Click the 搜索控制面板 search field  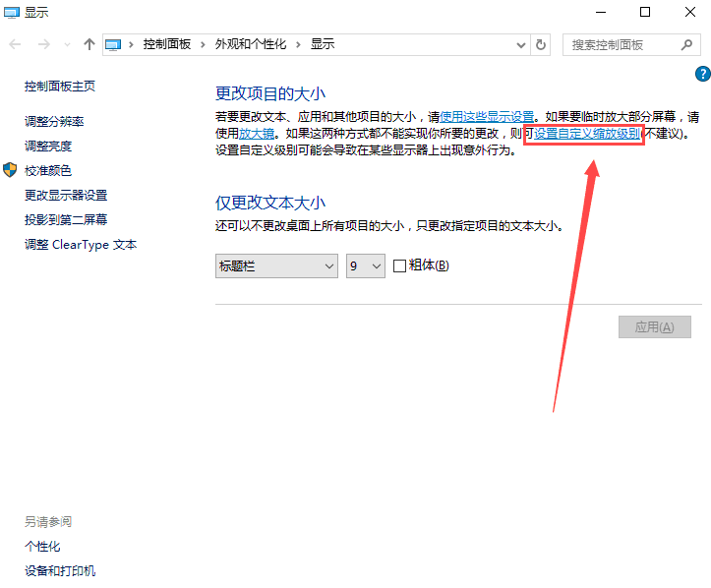pyautogui.click(x=622, y=44)
